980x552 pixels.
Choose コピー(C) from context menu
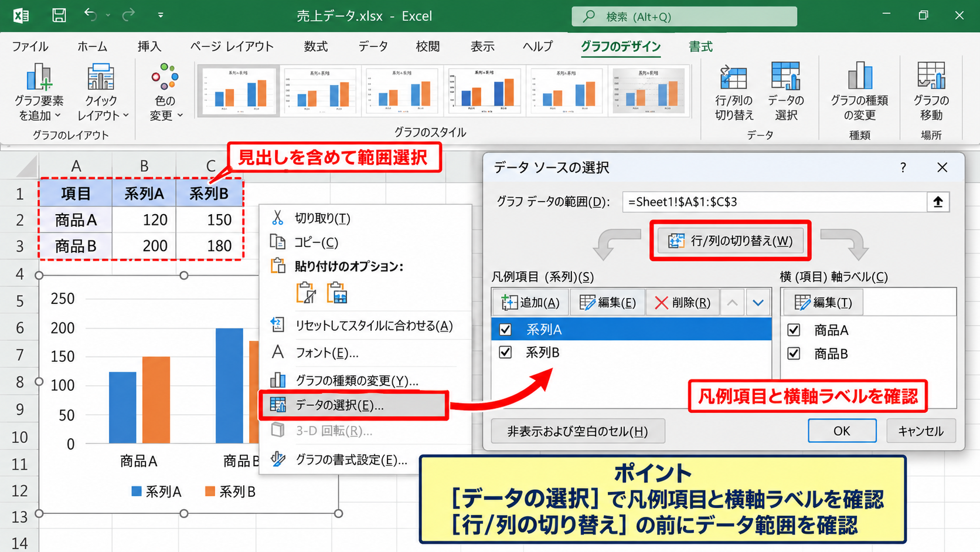click(x=365, y=242)
